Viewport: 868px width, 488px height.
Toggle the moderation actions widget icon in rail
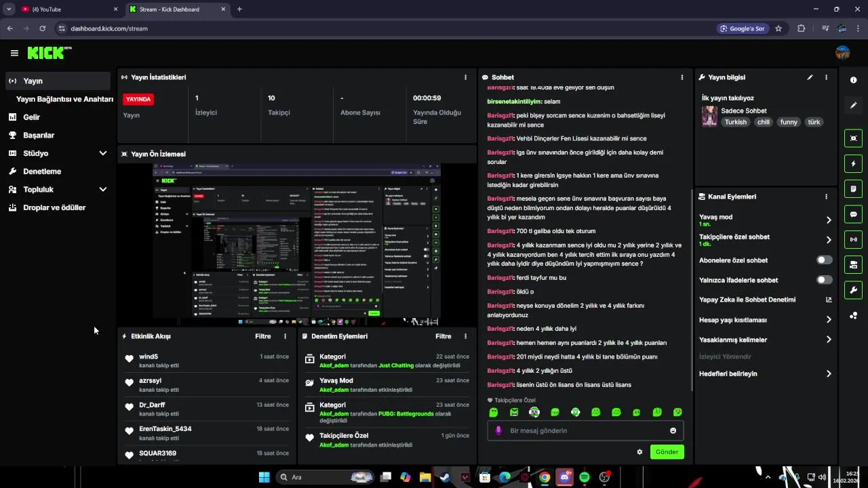[x=853, y=264]
